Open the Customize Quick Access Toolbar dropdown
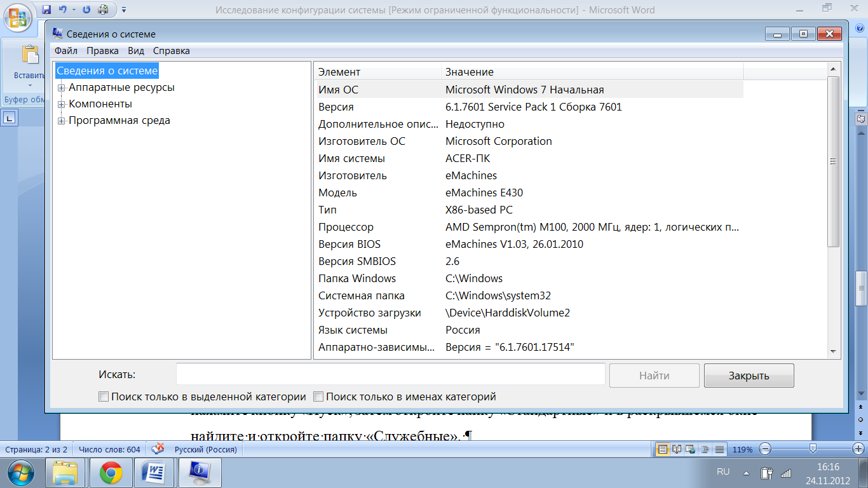868x488 pixels. pos(124,10)
